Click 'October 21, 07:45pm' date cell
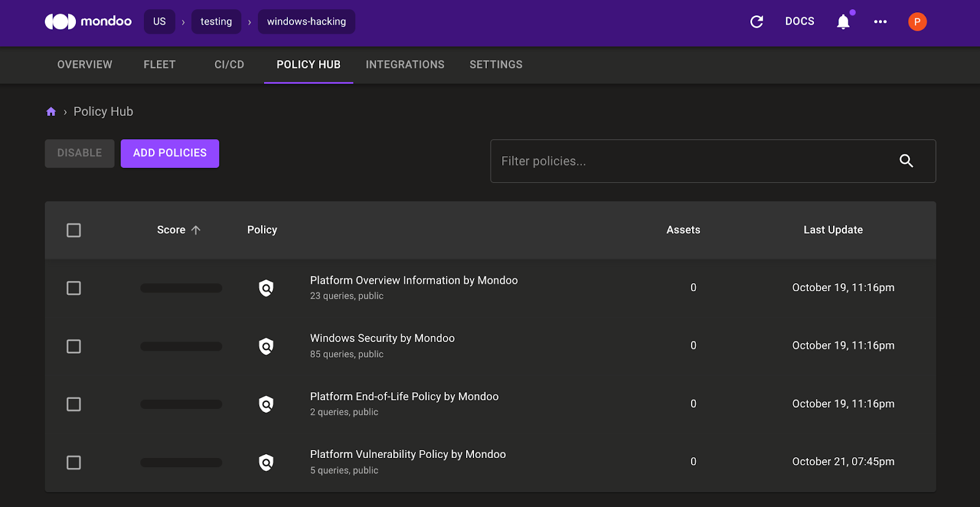This screenshot has width=980, height=507. click(x=843, y=462)
